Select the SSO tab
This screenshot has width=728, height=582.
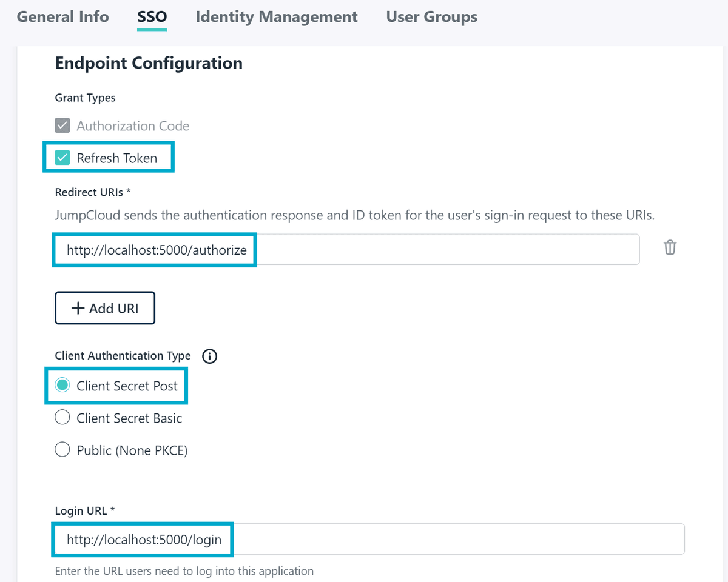point(152,16)
